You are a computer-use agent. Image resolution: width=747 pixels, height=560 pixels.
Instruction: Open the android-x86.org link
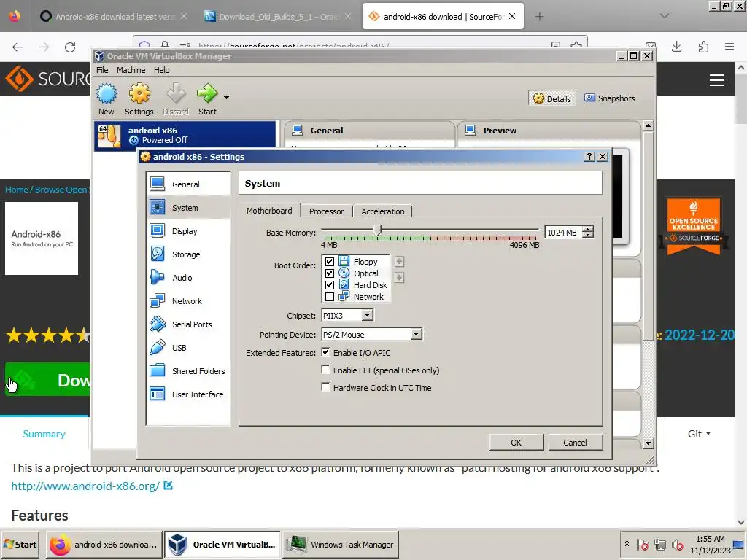coord(85,486)
